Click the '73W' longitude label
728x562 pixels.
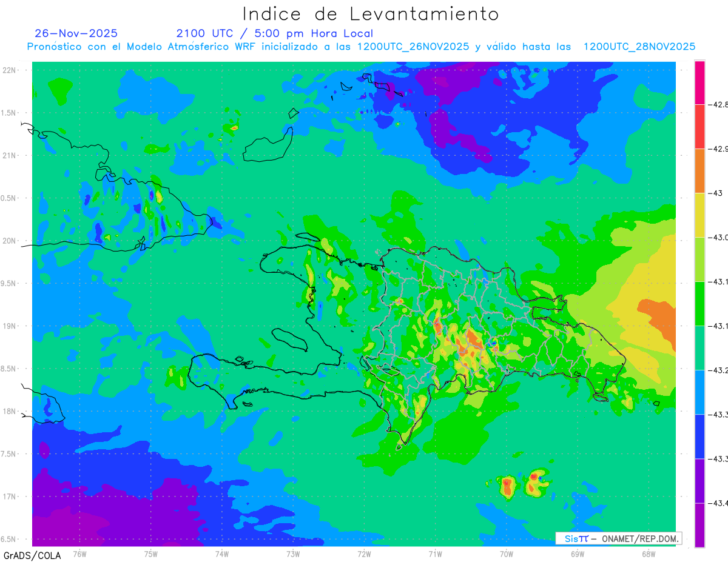[x=293, y=553]
